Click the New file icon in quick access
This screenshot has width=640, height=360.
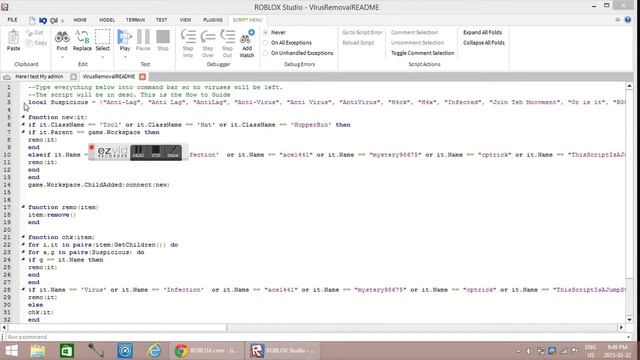(32, 20)
